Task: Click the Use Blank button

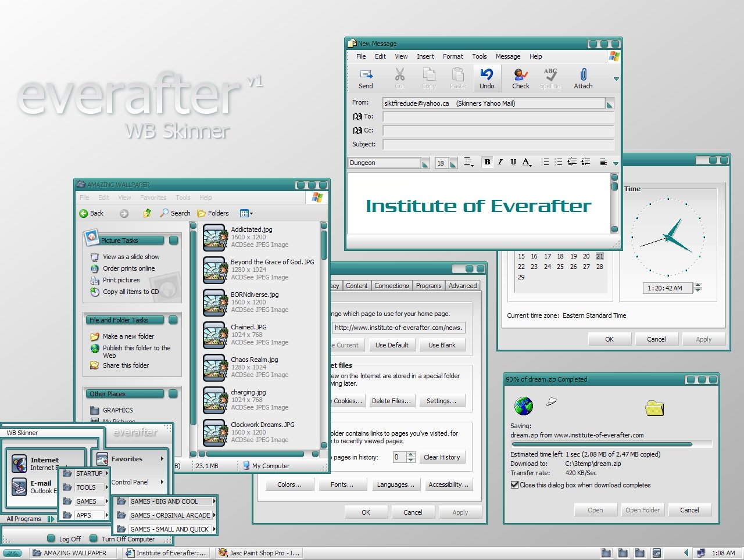Action: pyautogui.click(x=442, y=345)
